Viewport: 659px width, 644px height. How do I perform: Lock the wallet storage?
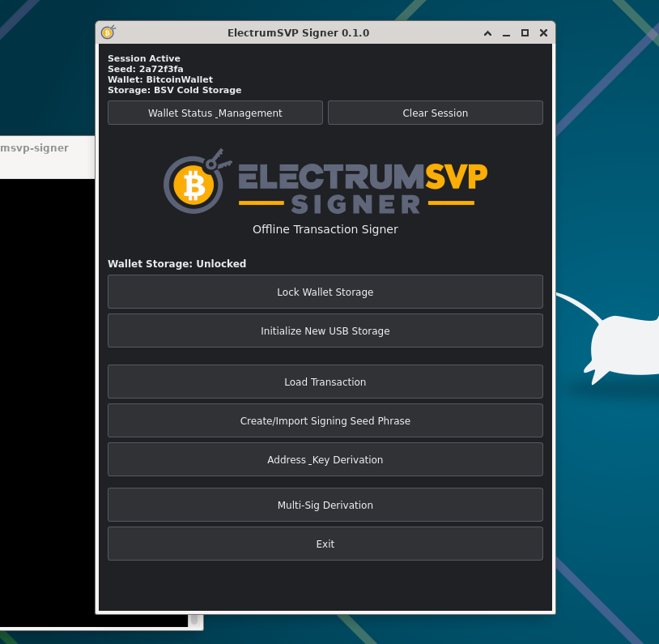coord(325,292)
